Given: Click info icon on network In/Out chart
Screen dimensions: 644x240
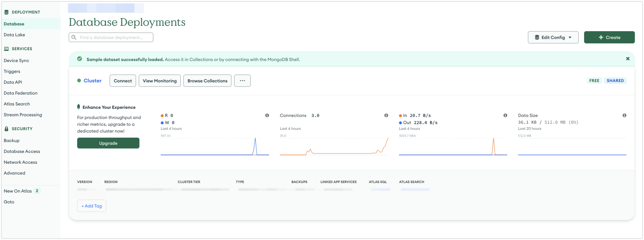Looking at the screenshot, I should [x=505, y=115].
